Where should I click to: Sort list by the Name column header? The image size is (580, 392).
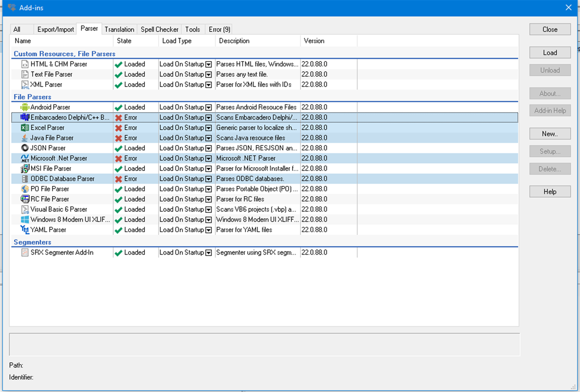tap(62, 41)
